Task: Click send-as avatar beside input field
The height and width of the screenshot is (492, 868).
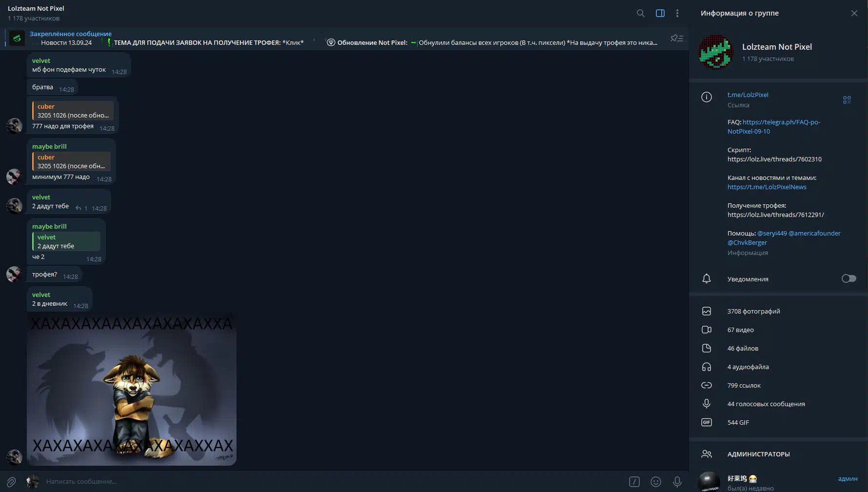Action: tap(33, 482)
